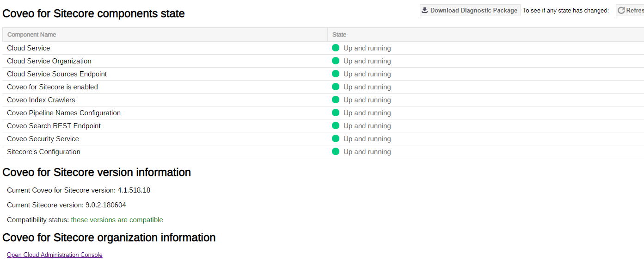Click Sitecore version 9.0.2.180604 text
644x262 pixels.
click(x=67, y=205)
